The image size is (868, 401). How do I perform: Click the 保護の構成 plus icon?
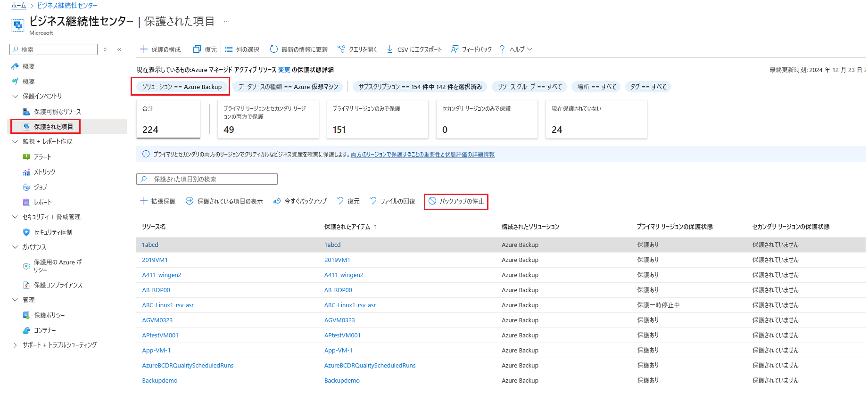pyautogui.click(x=144, y=49)
